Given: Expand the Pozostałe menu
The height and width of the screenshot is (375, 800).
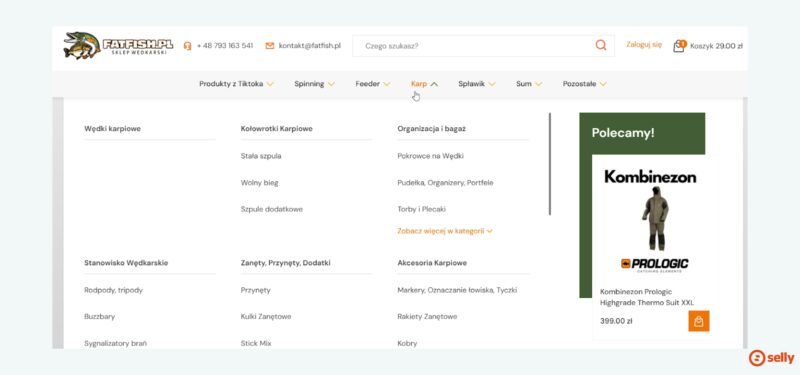Looking at the screenshot, I should 584,84.
